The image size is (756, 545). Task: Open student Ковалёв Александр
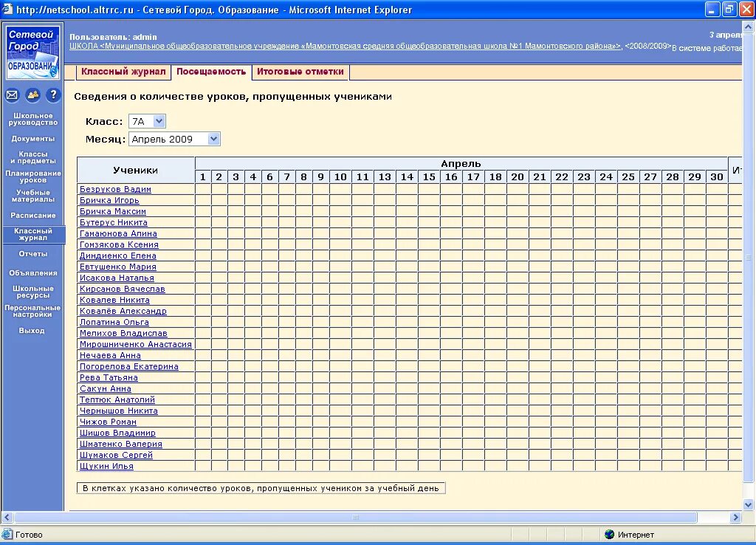pos(123,311)
